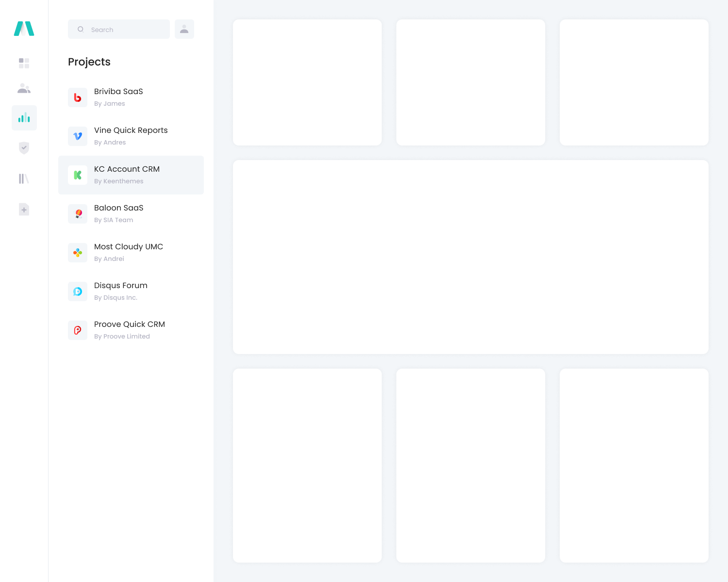This screenshot has width=728, height=582.
Task: Click the Search input field
Action: [x=126, y=30]
